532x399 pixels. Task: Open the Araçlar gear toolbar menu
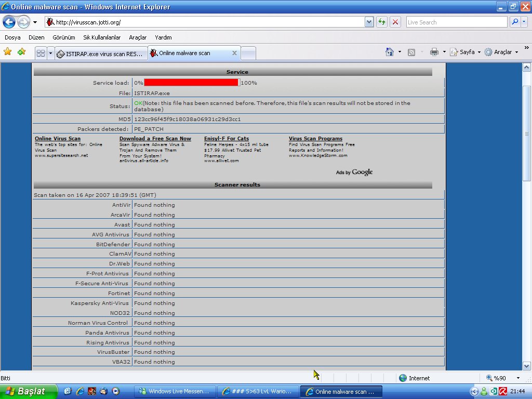pos(501,52)
